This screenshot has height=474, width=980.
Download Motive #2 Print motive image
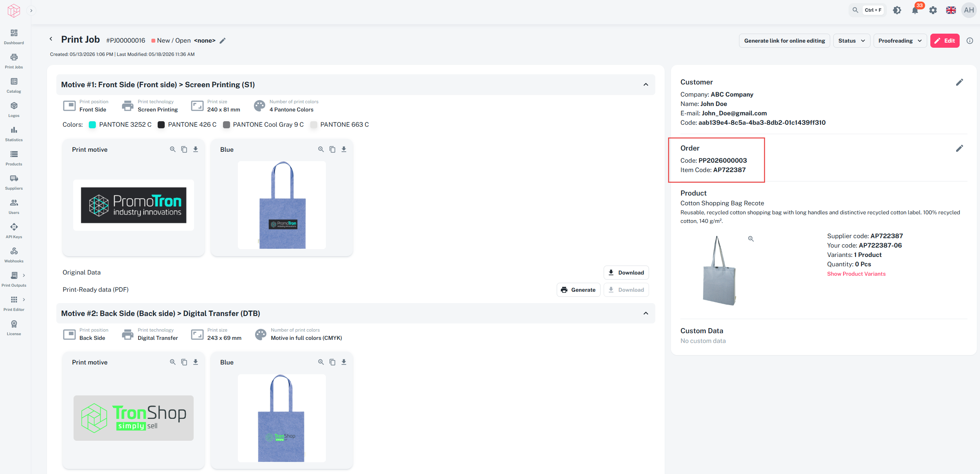coord(196,362)
